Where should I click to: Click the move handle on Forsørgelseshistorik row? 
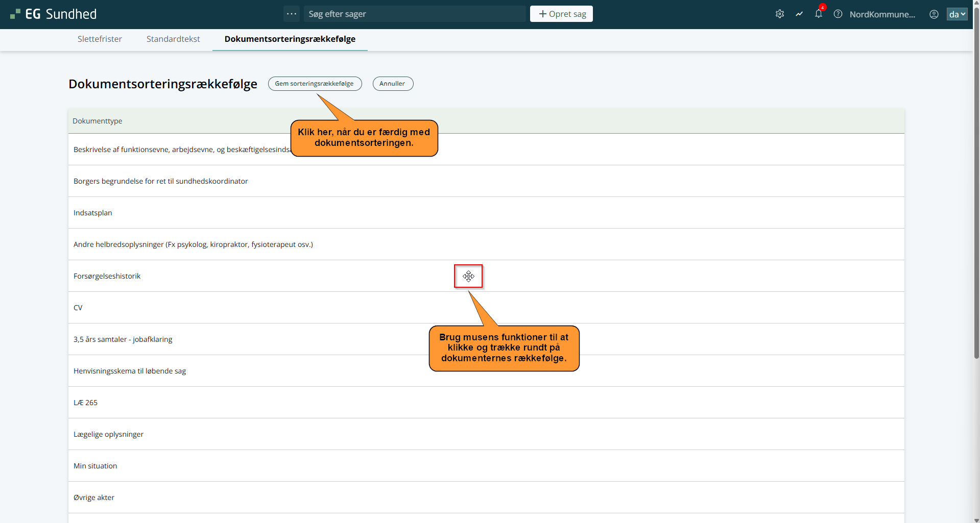click(x=468, y=277)
